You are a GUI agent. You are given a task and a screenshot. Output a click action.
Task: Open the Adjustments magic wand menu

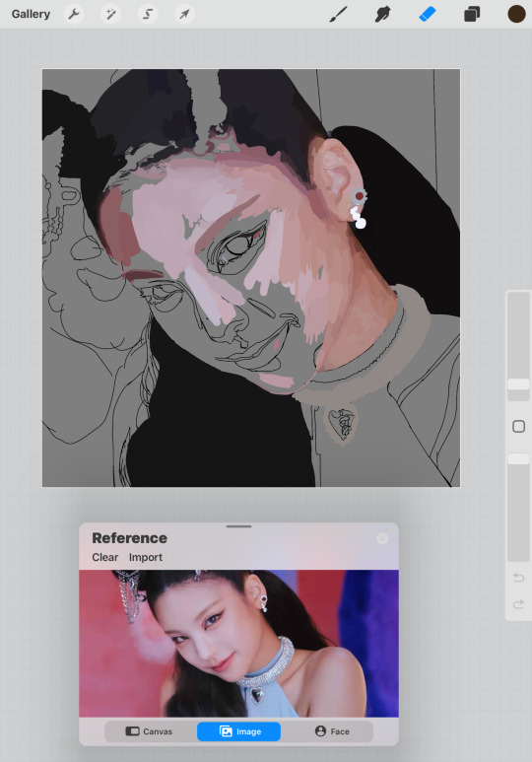click(110, 14)
